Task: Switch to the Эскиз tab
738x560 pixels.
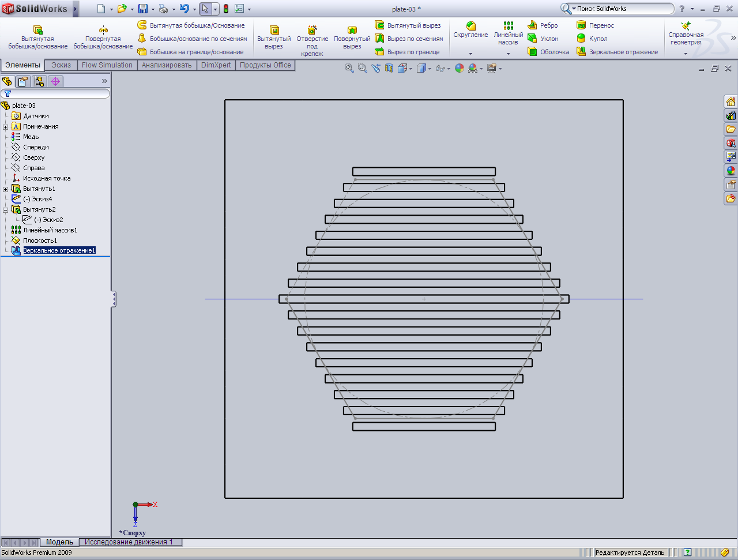Action: click(61, 65)
